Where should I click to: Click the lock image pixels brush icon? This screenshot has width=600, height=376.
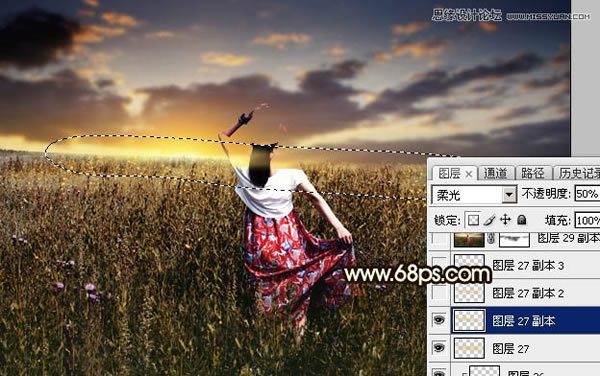point(489,220)
